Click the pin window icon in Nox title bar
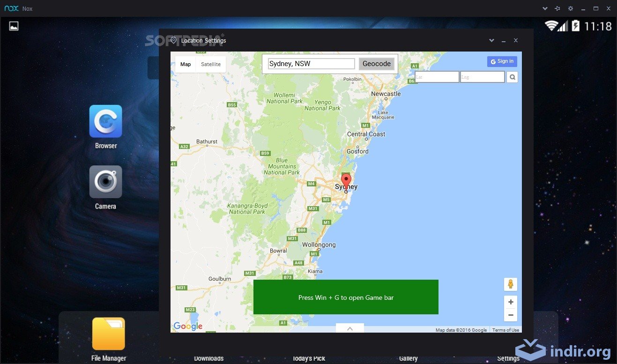The height and width of the screenshot is (364, 617). 558,8
